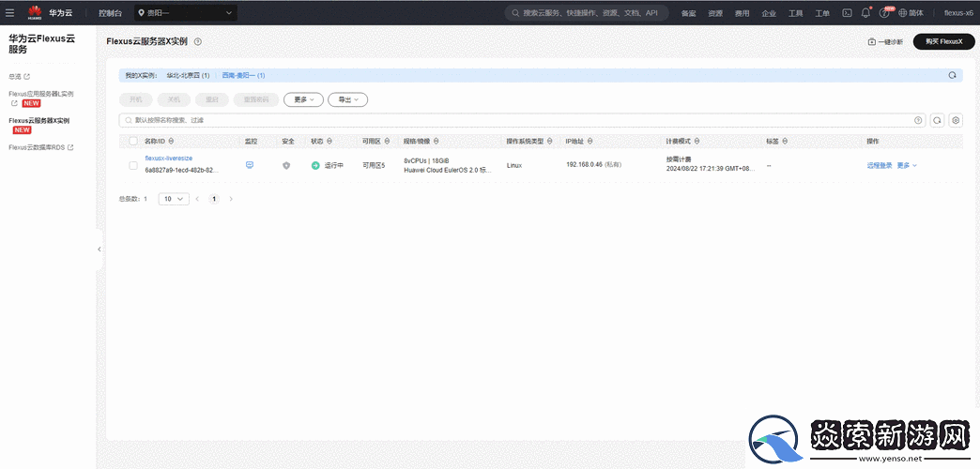Select all instances with header checkbox
Screen dimensions: 980x469
coord(133,141)
